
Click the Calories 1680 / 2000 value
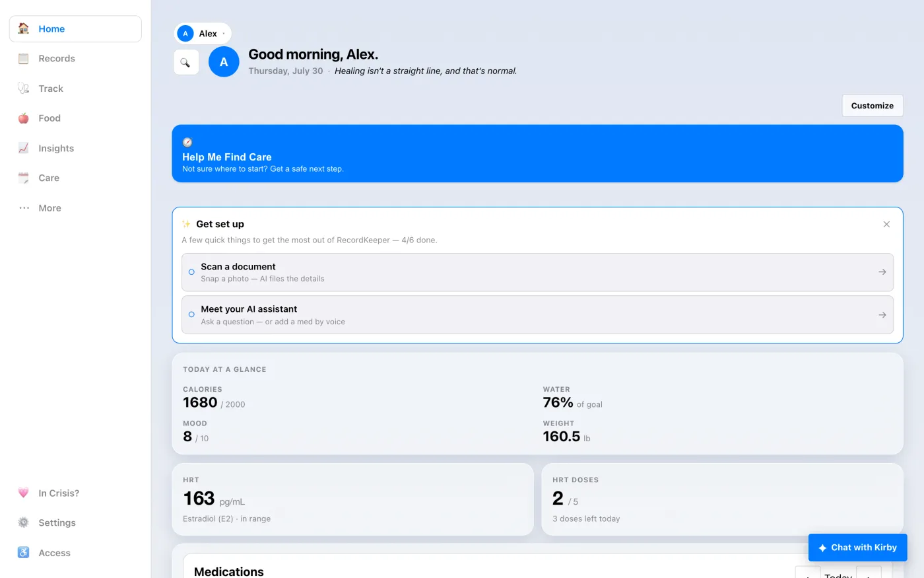214,403
